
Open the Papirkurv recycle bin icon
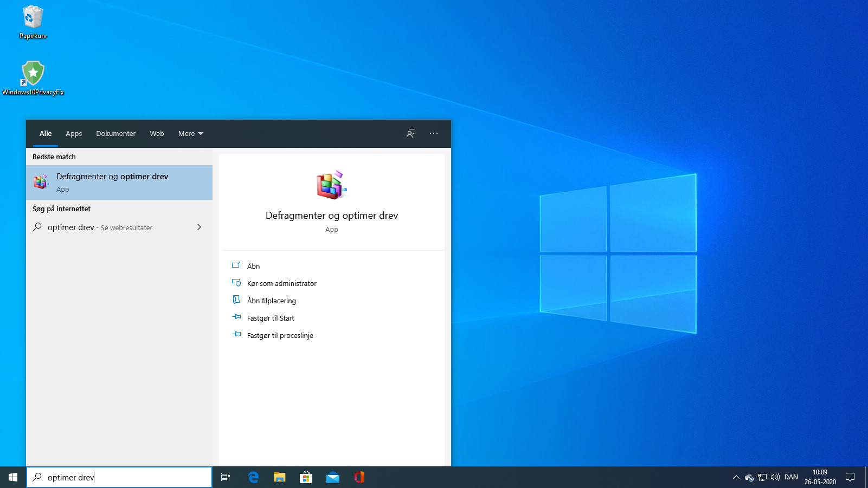pos(33,22)
